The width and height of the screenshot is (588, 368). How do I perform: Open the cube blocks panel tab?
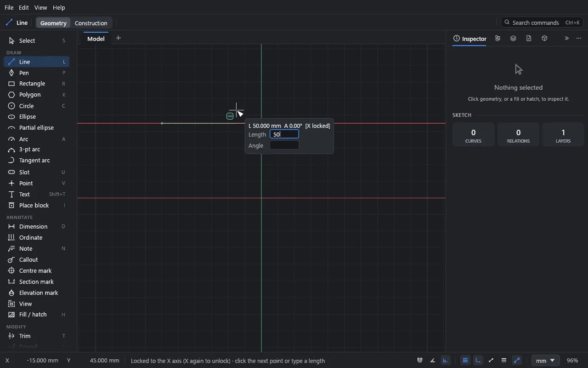(x=544, y=39)
